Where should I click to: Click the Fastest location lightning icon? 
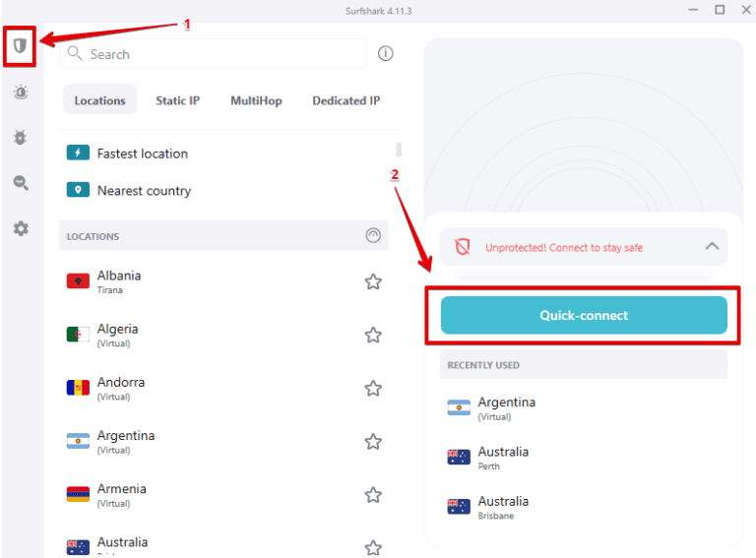78,153
